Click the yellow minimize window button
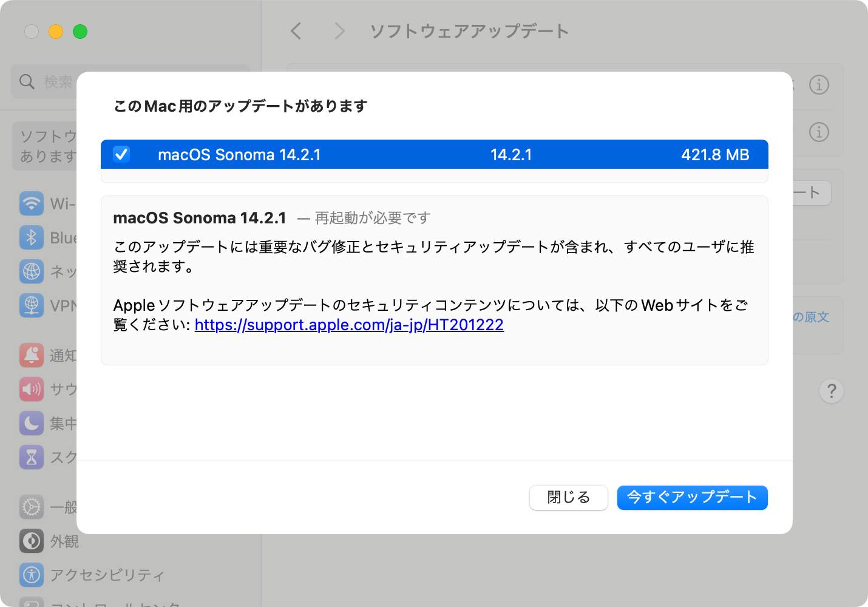This screenshot has width=868, height=607. click(x=56, y=32)
